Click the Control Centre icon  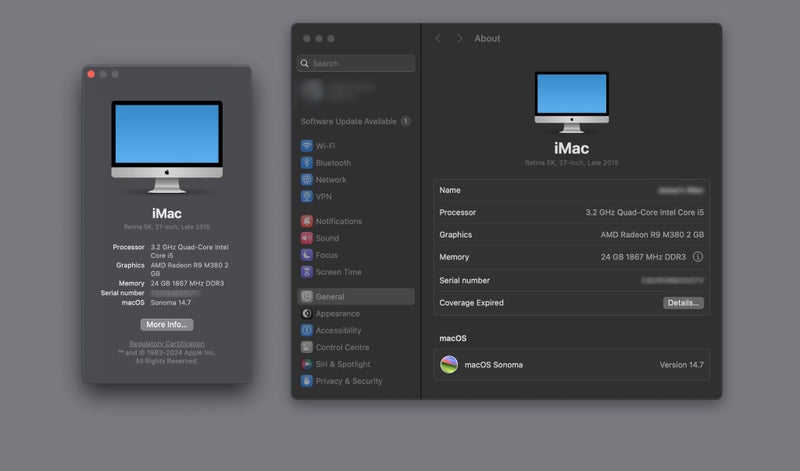307,347
